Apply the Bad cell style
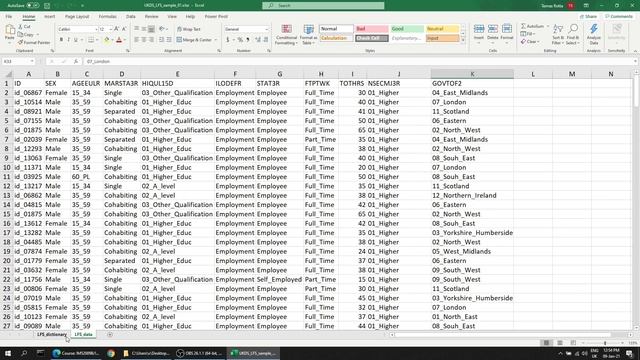This screenshot has width=640, height=360. point(371,29)
